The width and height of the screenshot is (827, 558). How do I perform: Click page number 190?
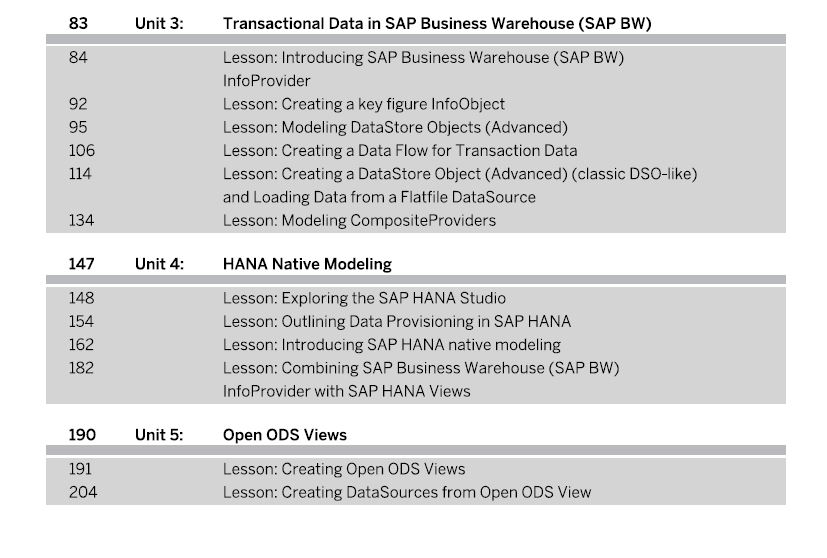click(82, 435)
